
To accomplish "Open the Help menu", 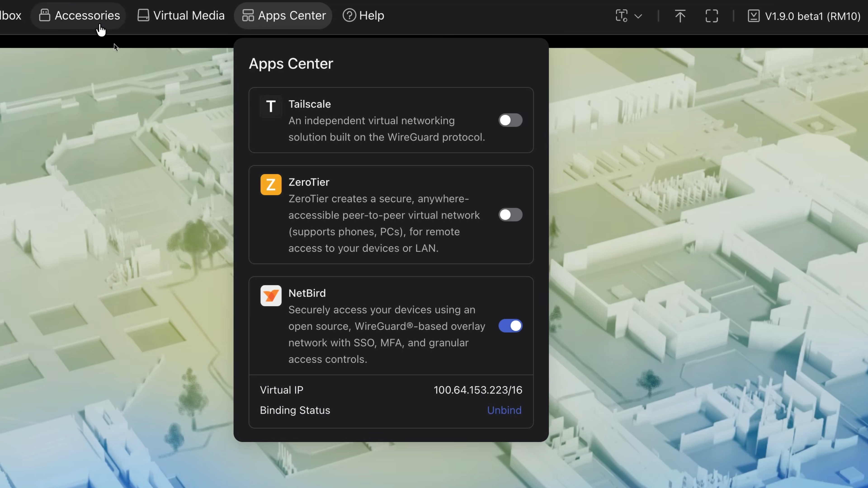I will pyautogui.click(x=363, y=16).
